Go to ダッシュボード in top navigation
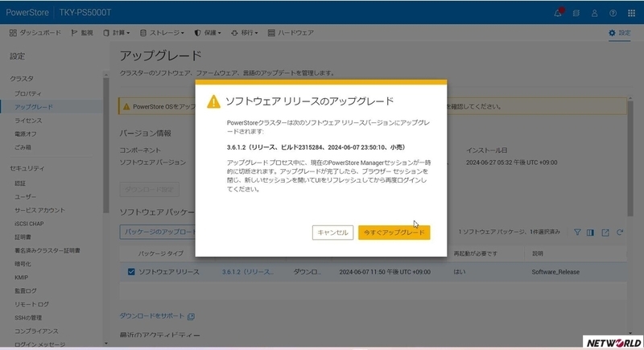The image size is (644, 350). [x=35, y=33]
